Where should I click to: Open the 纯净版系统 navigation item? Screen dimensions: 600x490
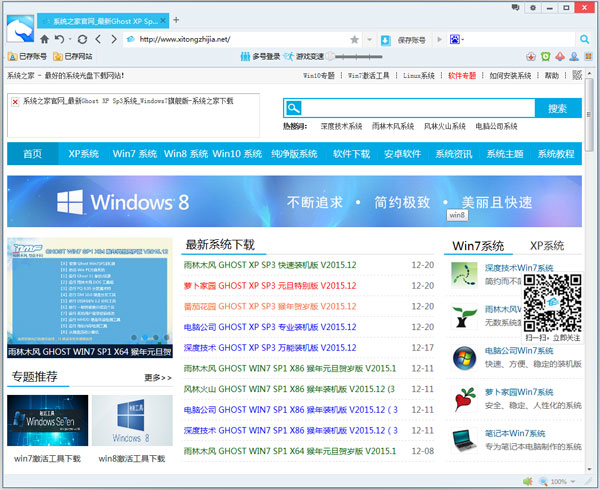(294, 154)
